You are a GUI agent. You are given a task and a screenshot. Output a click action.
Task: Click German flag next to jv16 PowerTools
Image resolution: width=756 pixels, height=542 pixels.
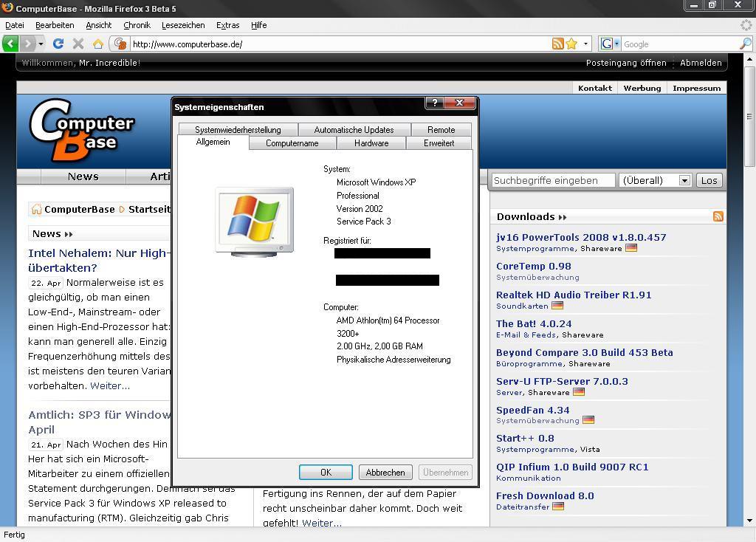pyautogui.click(x=631, y=248)
